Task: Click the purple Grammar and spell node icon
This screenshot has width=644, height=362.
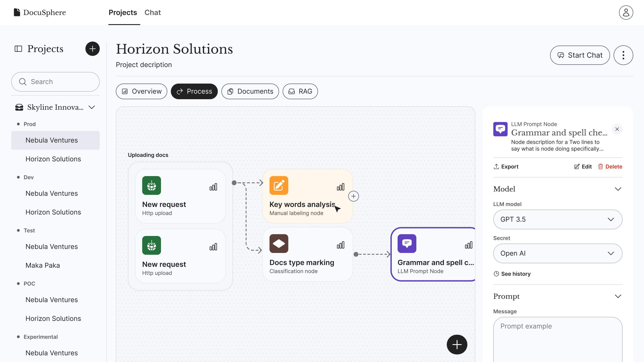Action: [x=407, y=244]
